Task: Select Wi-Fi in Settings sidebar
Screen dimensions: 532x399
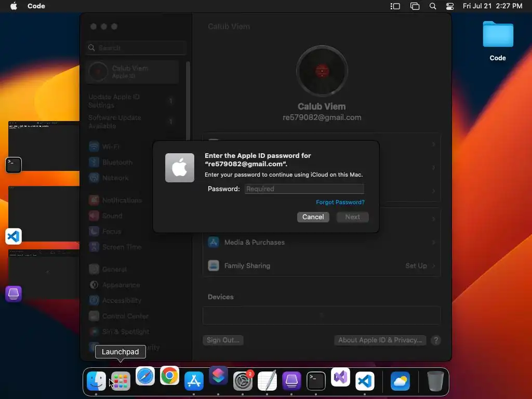Action: [132, 147]
